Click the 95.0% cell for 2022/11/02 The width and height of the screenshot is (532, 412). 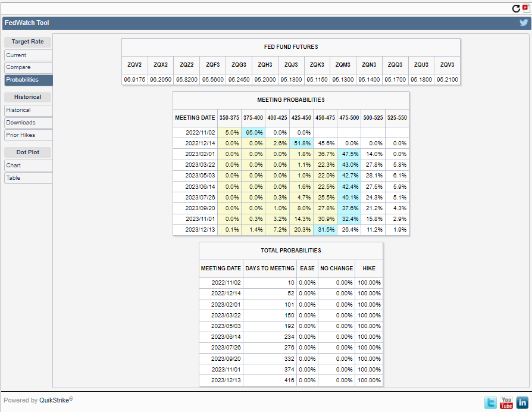(x=254, y=132)
